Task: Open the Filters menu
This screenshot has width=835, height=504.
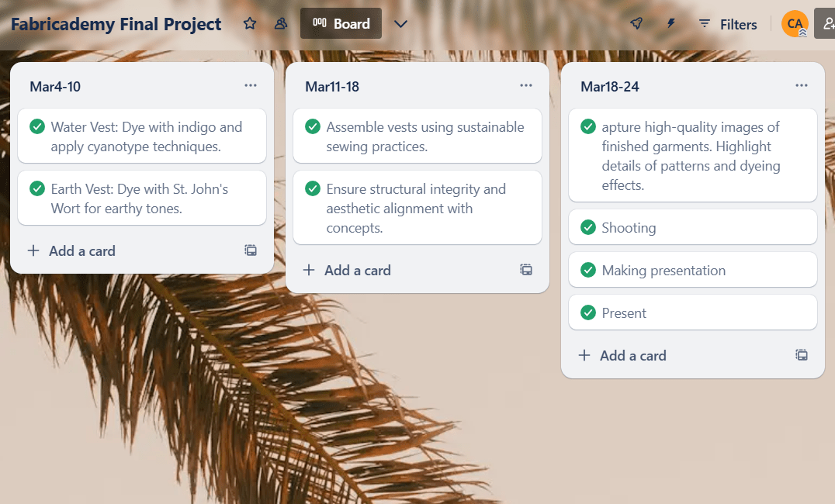Action: click(727, 24)
